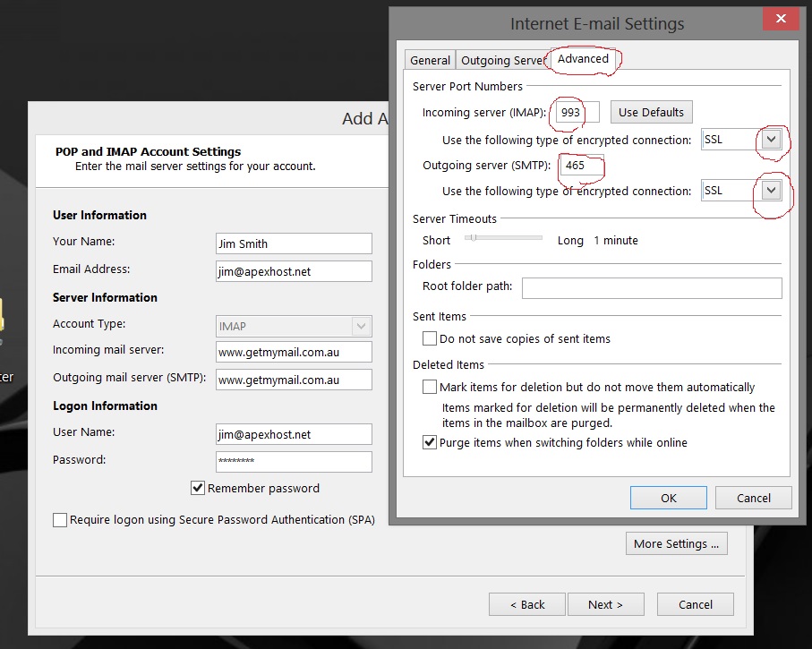
Task: Confirm settings with the OK button
Action: point(668,498)
